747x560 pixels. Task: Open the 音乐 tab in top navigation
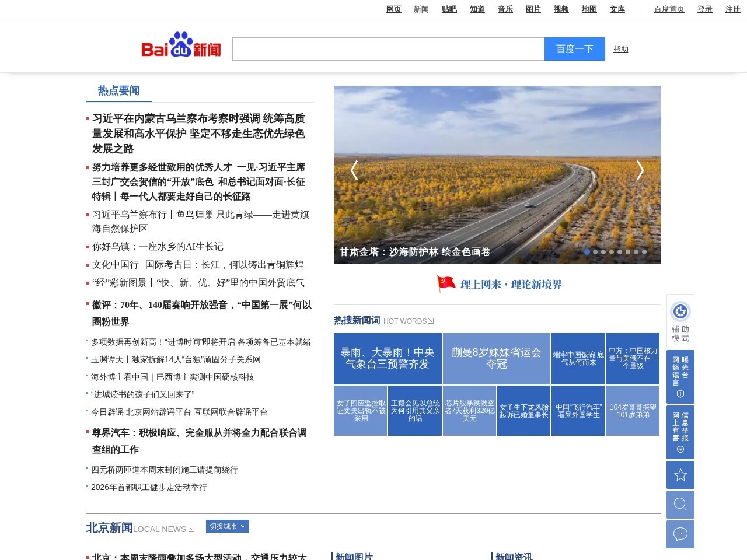[505, 9]
